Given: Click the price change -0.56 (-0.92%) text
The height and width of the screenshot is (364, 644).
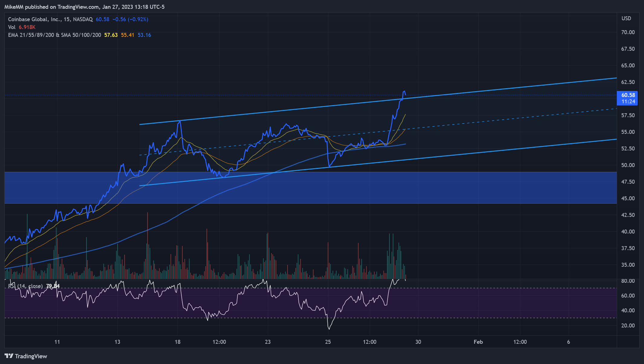Looking at the screenshot, I should (x=130, y=19).
